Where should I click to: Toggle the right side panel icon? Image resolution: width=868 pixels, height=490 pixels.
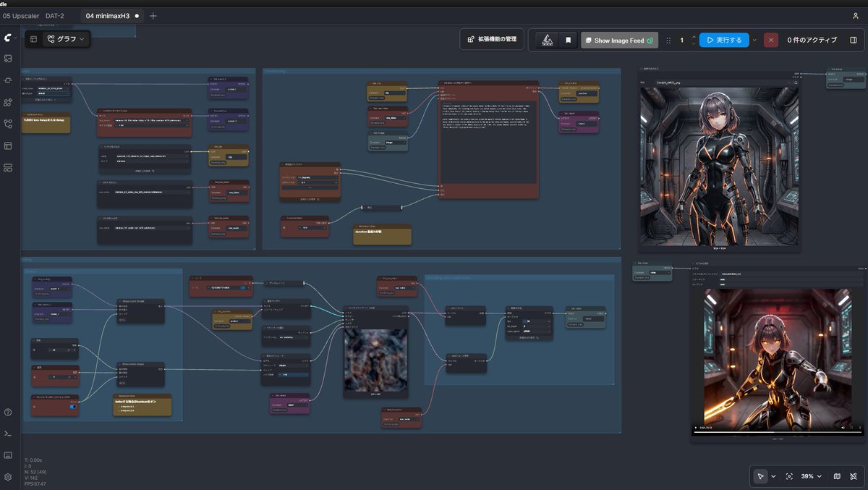pyautogui.click(x=854, y=40)
